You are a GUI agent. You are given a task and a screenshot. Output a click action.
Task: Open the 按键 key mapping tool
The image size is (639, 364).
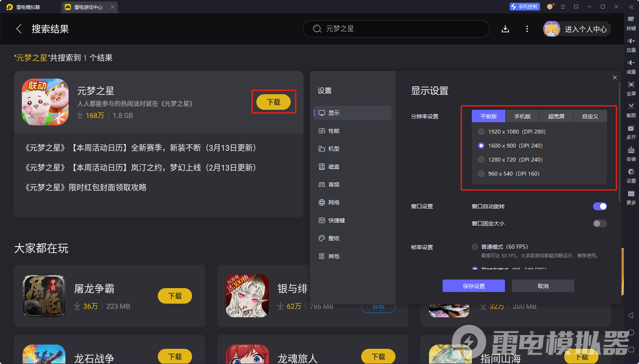631,23
